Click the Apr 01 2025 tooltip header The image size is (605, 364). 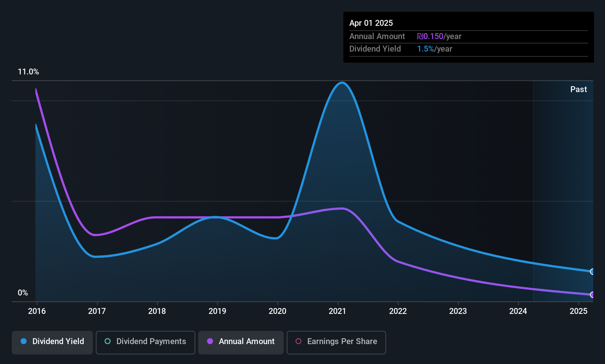(371, 23)
